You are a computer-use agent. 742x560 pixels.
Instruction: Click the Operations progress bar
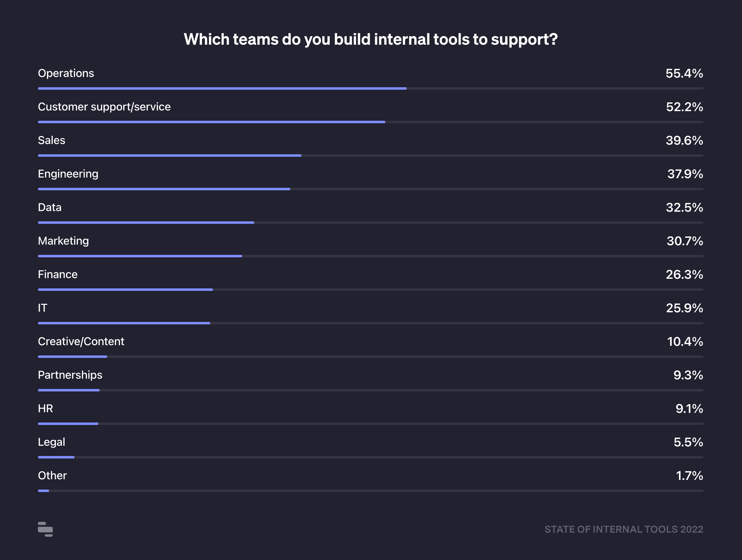222,88
